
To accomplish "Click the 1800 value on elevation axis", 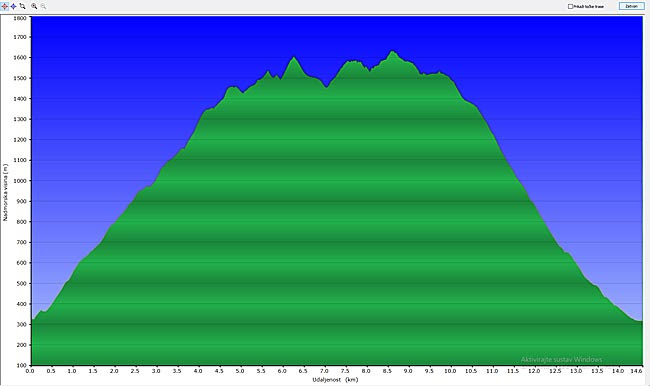I will point(20,18).
